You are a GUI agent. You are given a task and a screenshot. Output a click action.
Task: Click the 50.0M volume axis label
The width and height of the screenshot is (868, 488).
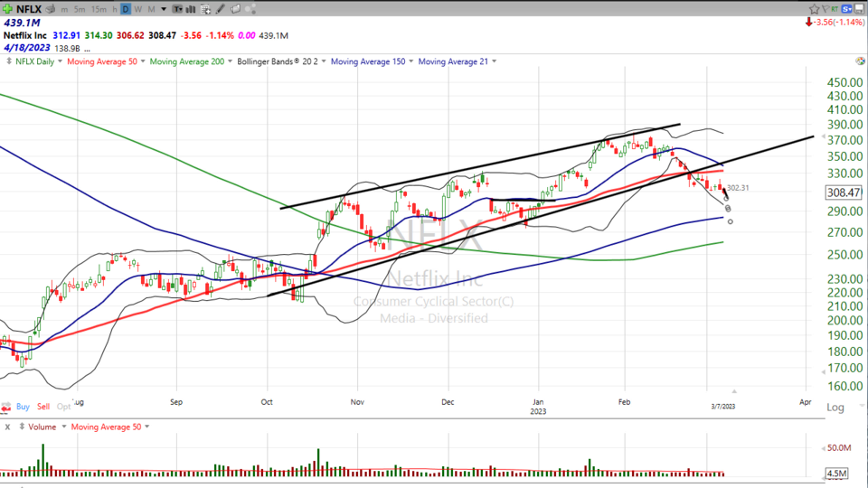839,447
